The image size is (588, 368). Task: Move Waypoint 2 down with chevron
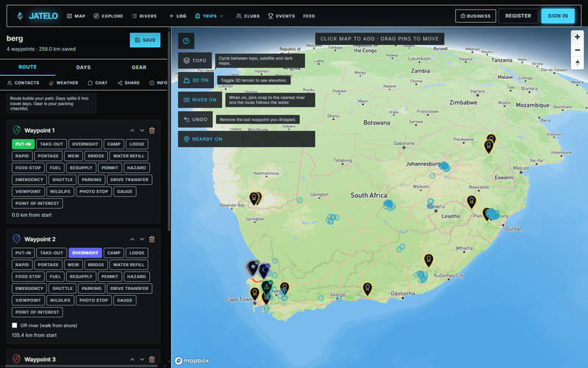142,239
